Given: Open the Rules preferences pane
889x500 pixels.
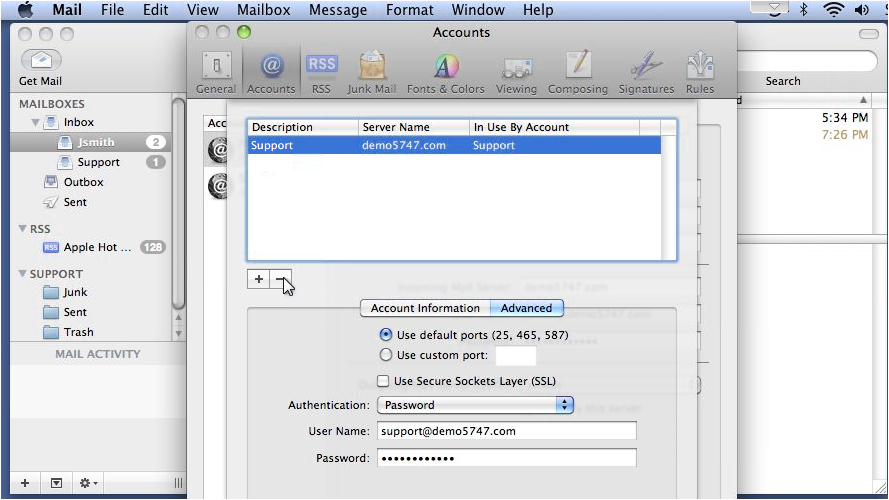Looking at the screenshot, I should click(700, 72).
